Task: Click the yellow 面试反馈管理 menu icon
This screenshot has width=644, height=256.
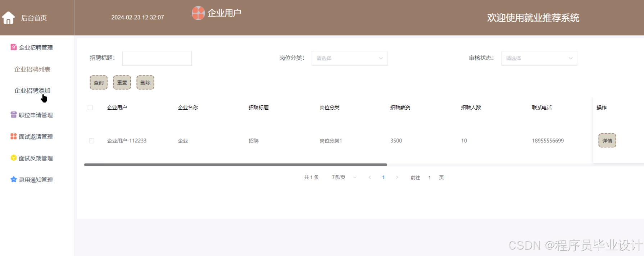Action: 14,158
